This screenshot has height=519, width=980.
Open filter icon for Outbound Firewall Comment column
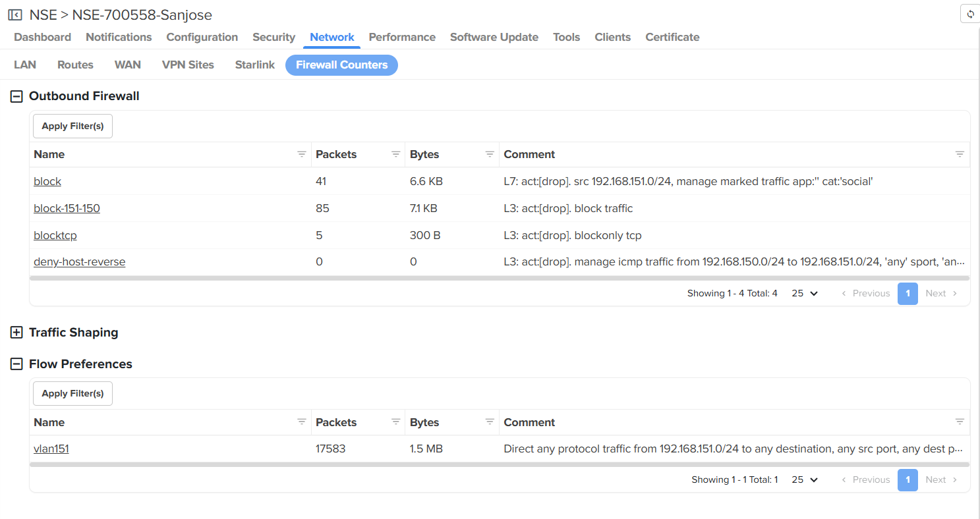click(960, 154)
